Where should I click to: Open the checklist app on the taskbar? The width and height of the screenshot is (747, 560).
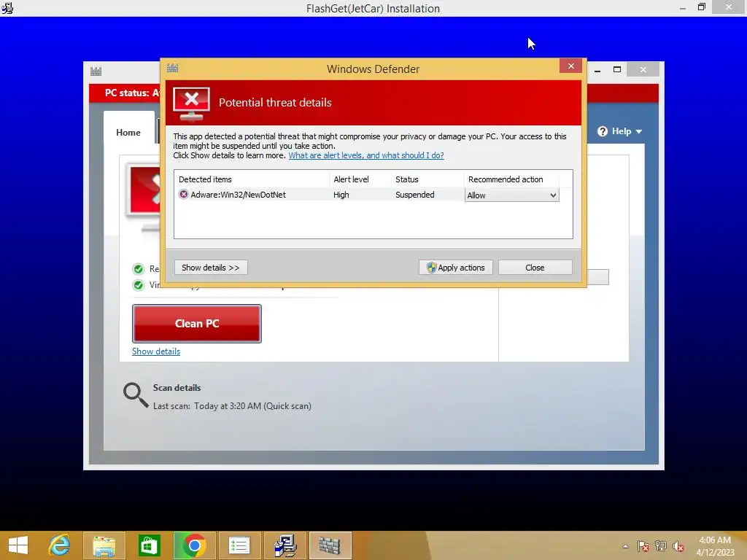coord(239,545)
